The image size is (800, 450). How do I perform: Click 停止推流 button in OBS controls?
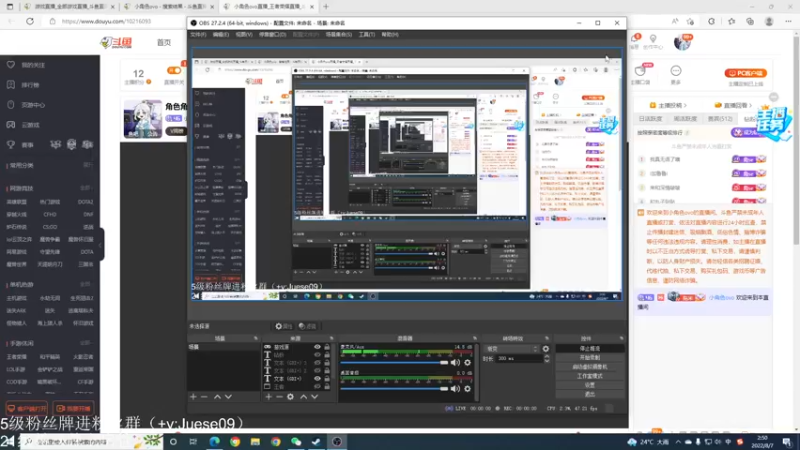pyautogui.click(x=590, y=348)
